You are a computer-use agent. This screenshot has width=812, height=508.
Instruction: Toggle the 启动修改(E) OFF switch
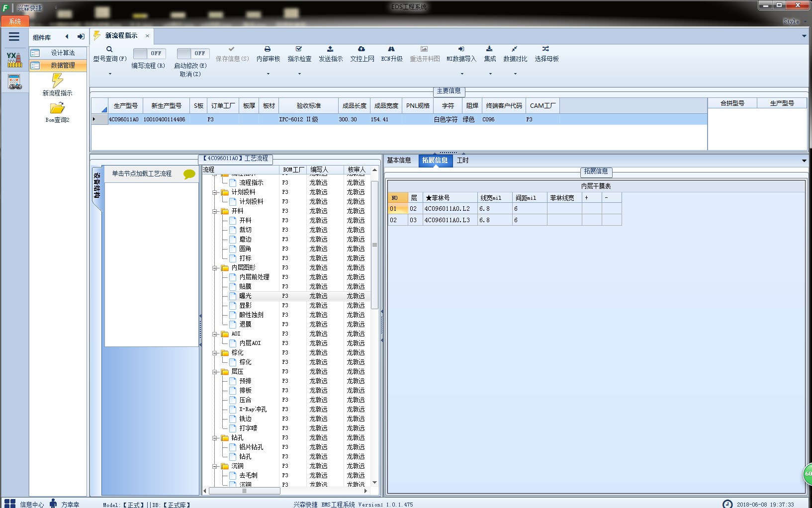(x=193, y=53)
